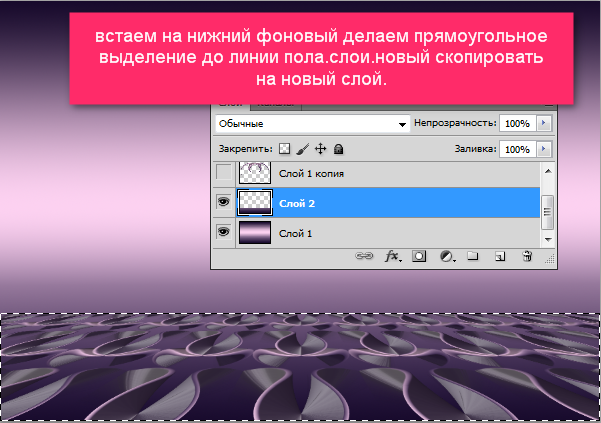The image size is (601, 423).
Task: Add a layer mask icon
Action: (419, 256)
